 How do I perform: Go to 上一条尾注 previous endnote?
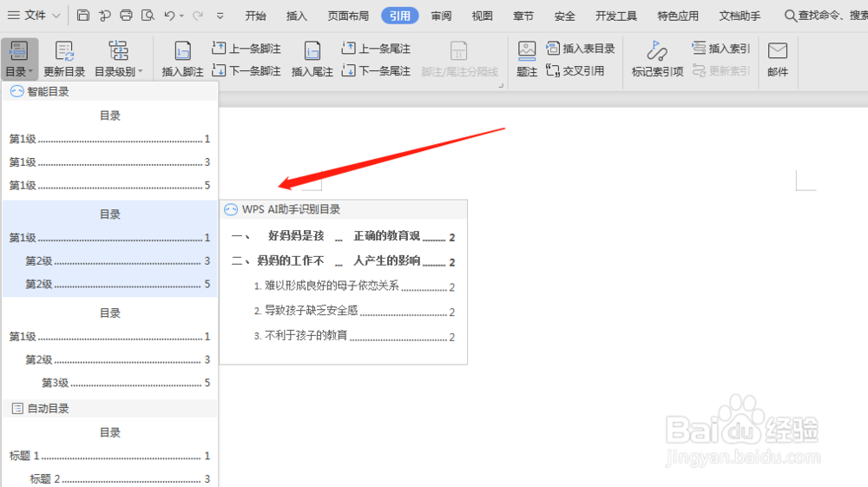pyautogui.click(x=376, y=49)
